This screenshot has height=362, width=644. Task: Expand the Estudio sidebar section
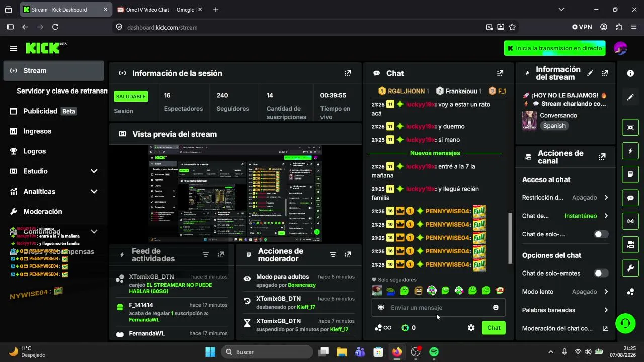[94, 171]
